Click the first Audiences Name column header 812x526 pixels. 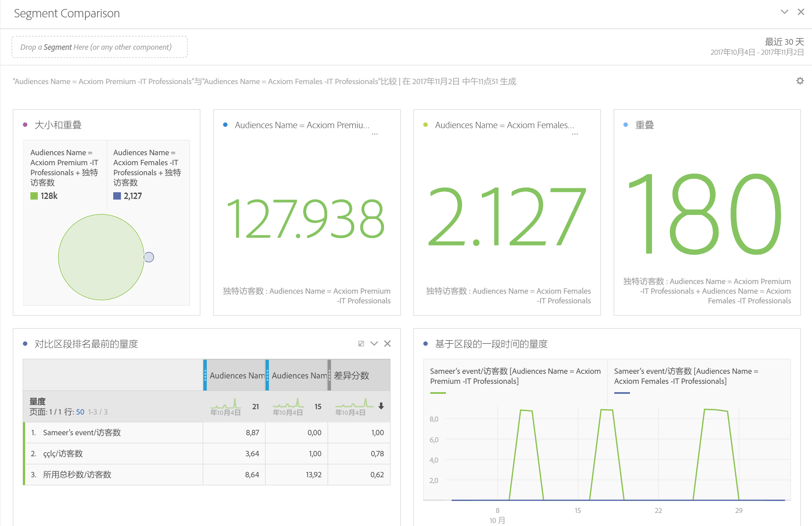237,375
